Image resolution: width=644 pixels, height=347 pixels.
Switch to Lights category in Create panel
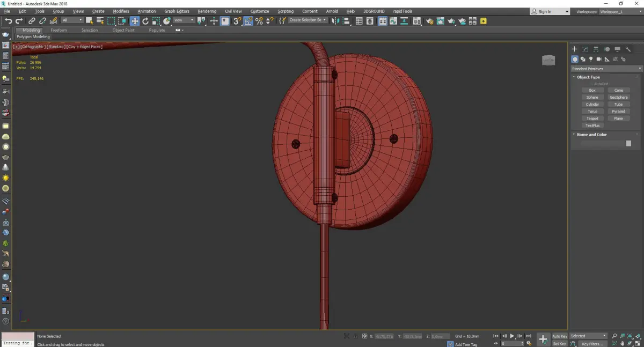click(591, 59)
